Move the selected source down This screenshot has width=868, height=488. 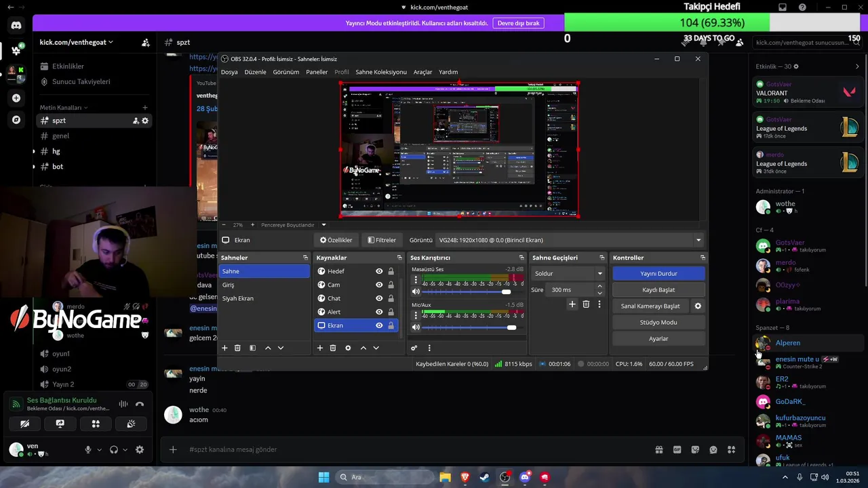[x=376, y=348]
